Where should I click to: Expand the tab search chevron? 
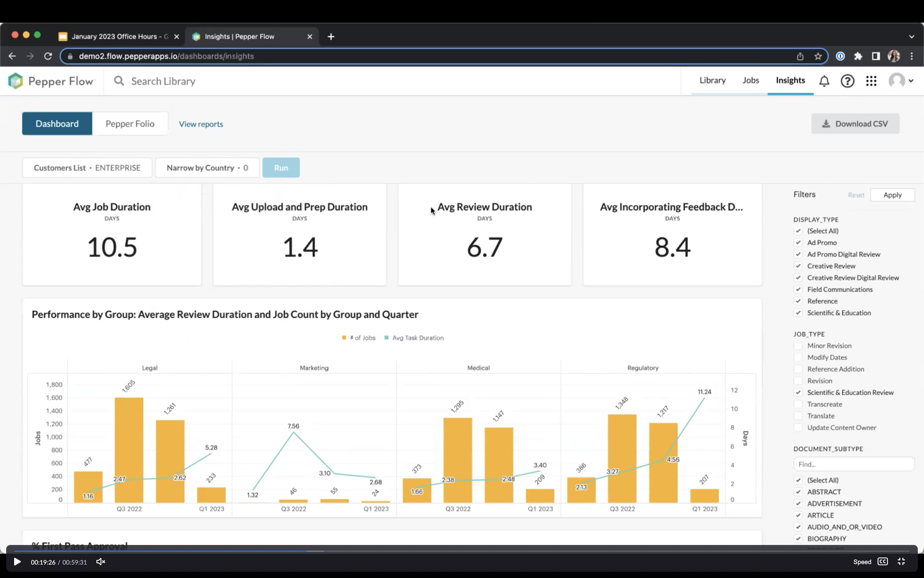911,37
